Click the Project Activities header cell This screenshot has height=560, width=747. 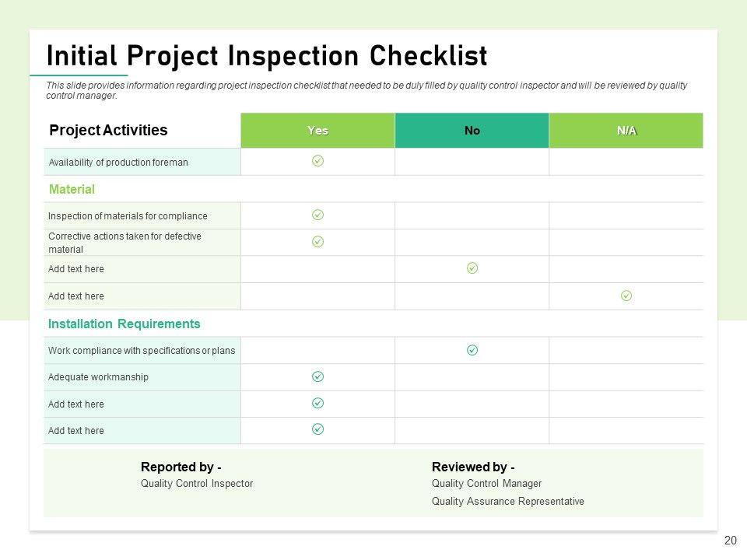[x=108, y=131]
